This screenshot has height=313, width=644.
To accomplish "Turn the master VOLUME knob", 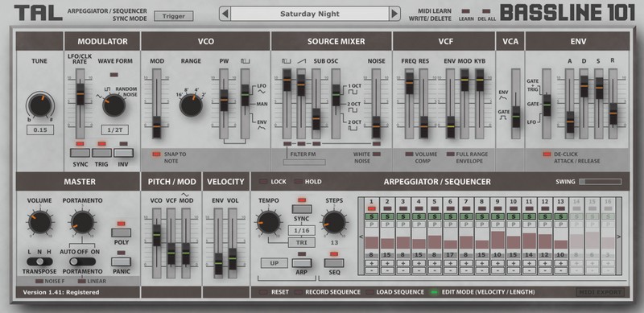I will [39, 222].
